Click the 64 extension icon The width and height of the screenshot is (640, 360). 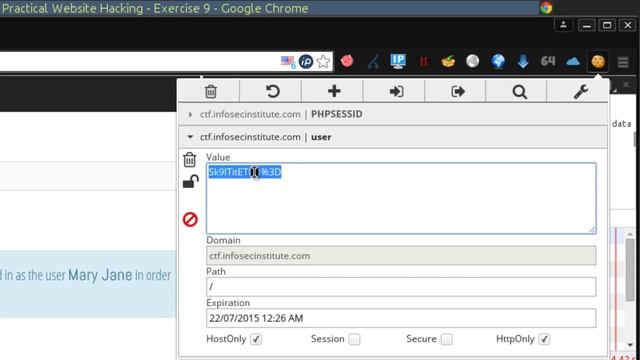548,61
